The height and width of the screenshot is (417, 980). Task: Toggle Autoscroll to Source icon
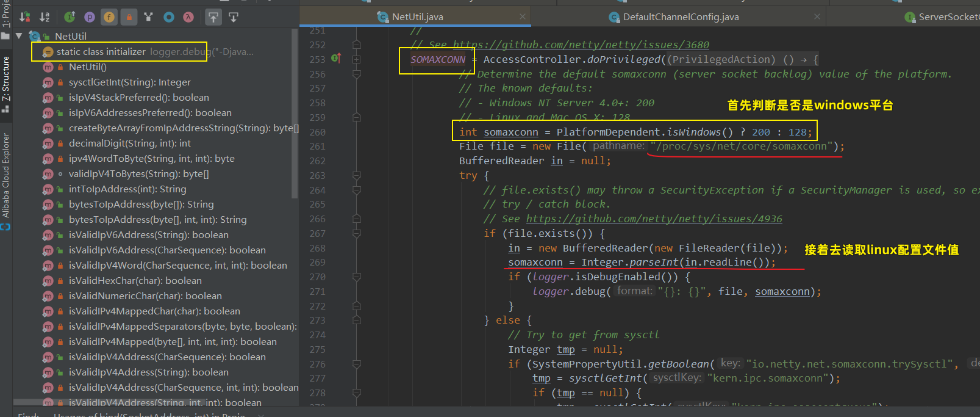pyautogui.click(x=213, y=17)
